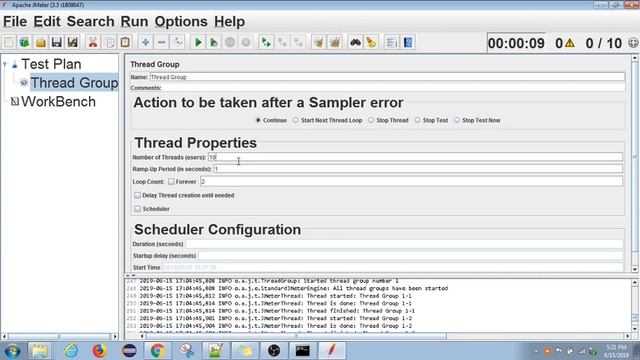Tick the Forever loop checkbox
Image resolution: width=640 pixels, height=360 pixels.
[x=171, y=182]
